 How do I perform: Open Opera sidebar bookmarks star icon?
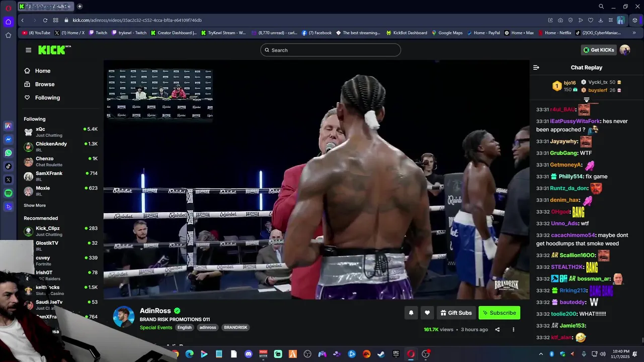click(x=8, y=35)
